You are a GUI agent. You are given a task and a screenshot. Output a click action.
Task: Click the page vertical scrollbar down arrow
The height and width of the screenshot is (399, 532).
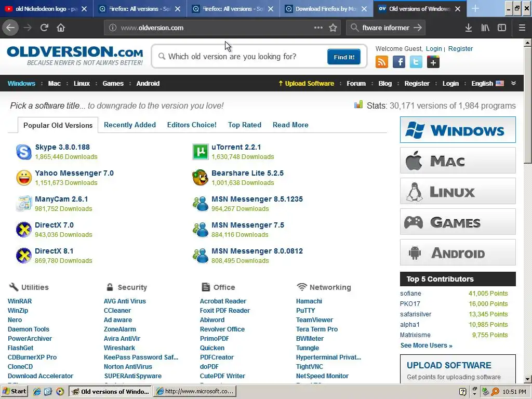(x=528, y=379)
